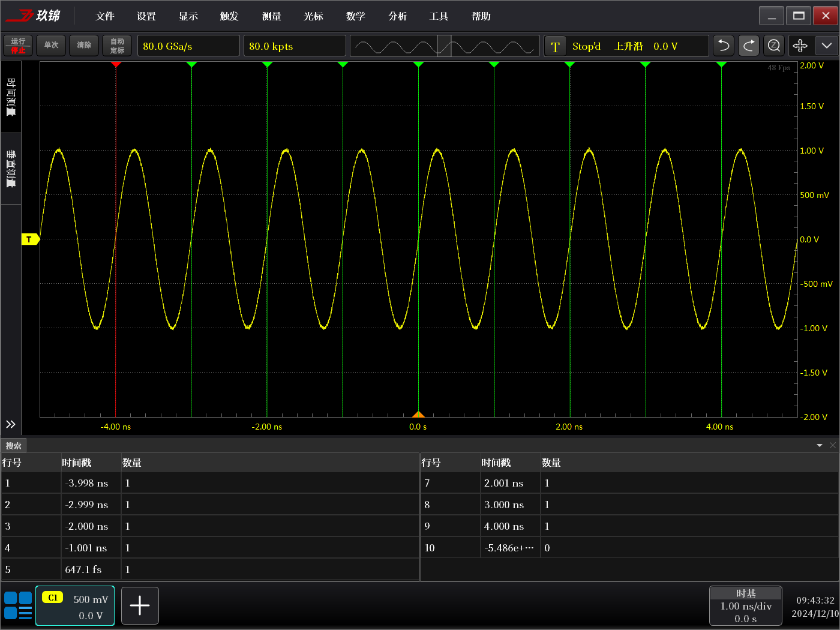Click the 单次 single acquisition button
The width and height of the screenshot is (840, 630).
pos(51,46)
